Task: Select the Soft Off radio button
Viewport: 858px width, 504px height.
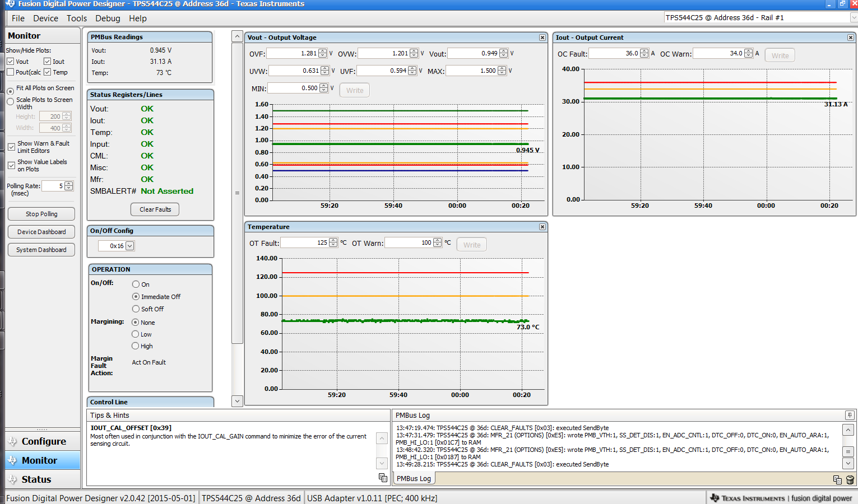Action: click(x=135, y=309)
